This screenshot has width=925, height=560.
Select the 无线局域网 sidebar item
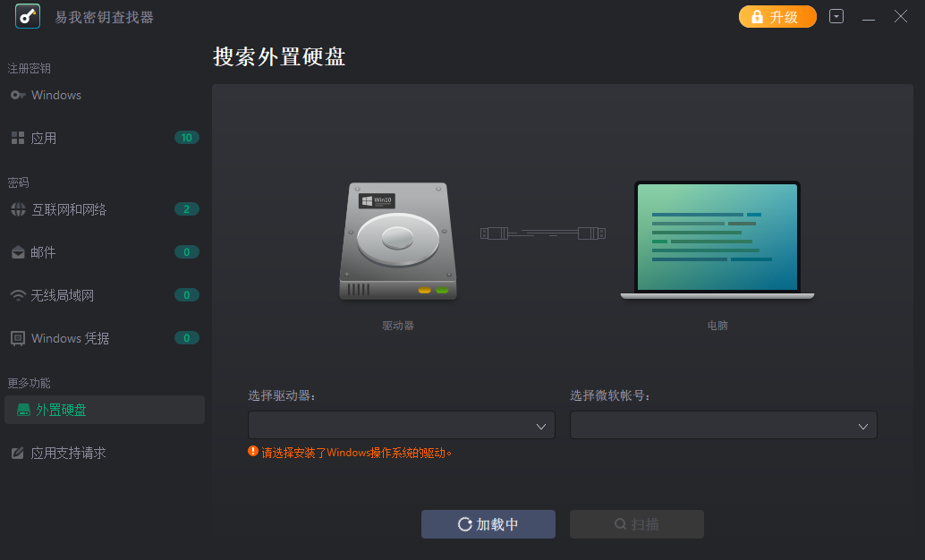tap(63, 295)
